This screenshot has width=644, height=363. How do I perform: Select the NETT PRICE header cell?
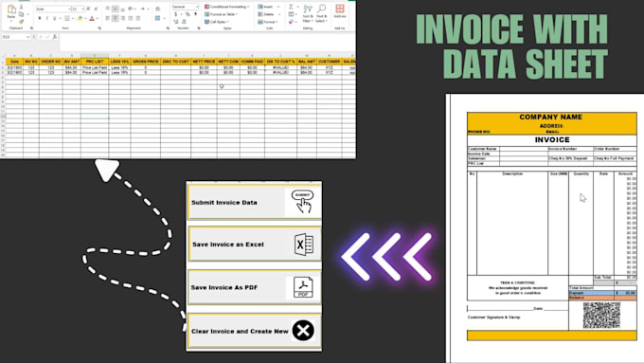click(x=204, y=62)
